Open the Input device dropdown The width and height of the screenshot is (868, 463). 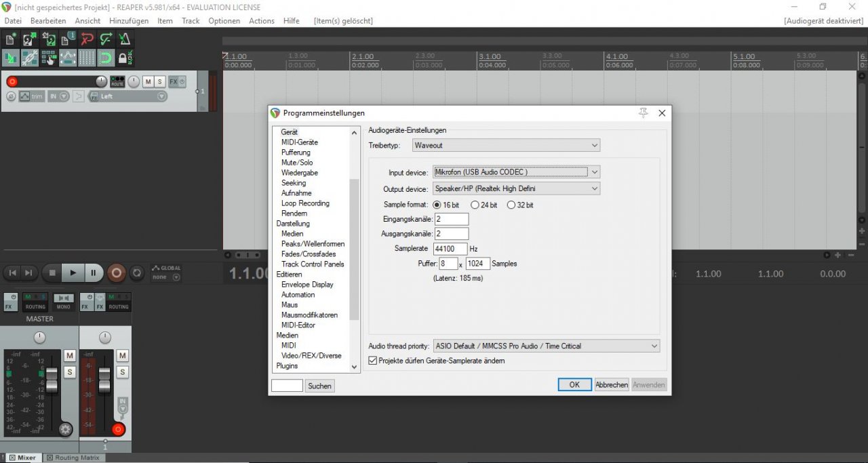(517, 172)
